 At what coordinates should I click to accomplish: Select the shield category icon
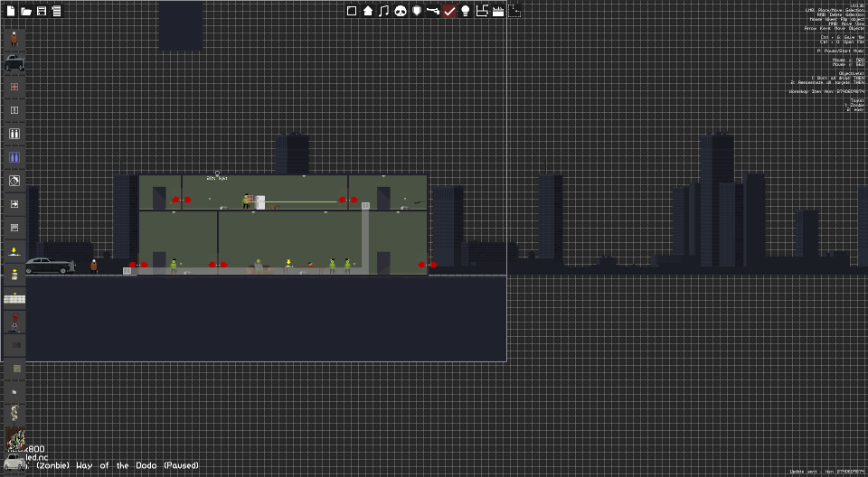pos(417,11)
